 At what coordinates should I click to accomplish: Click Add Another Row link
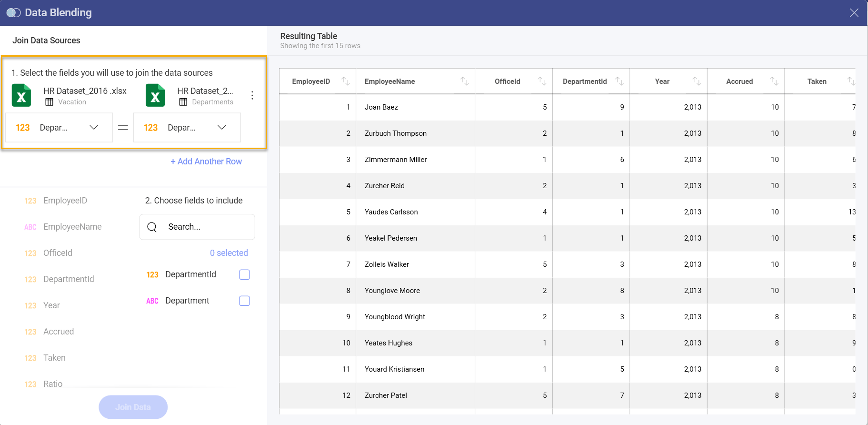206,162
